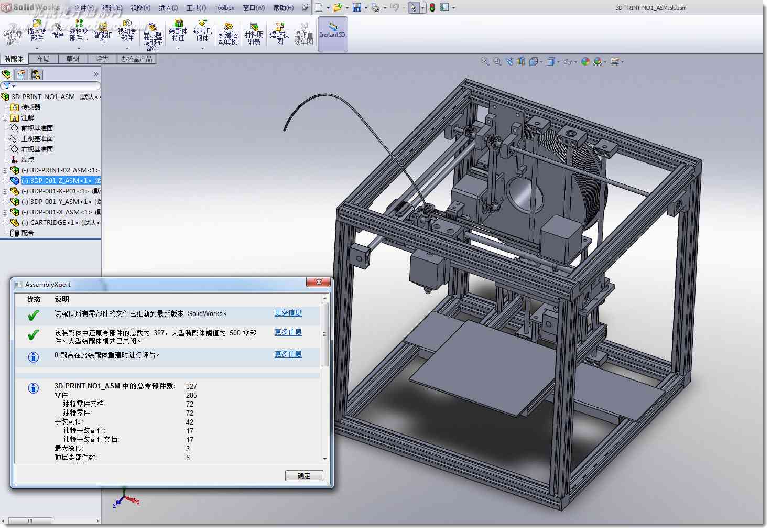Viewport: 771px width, 532px height.
Task: Open the Display Style dropdown arrow
Action: tap(558, 62)
